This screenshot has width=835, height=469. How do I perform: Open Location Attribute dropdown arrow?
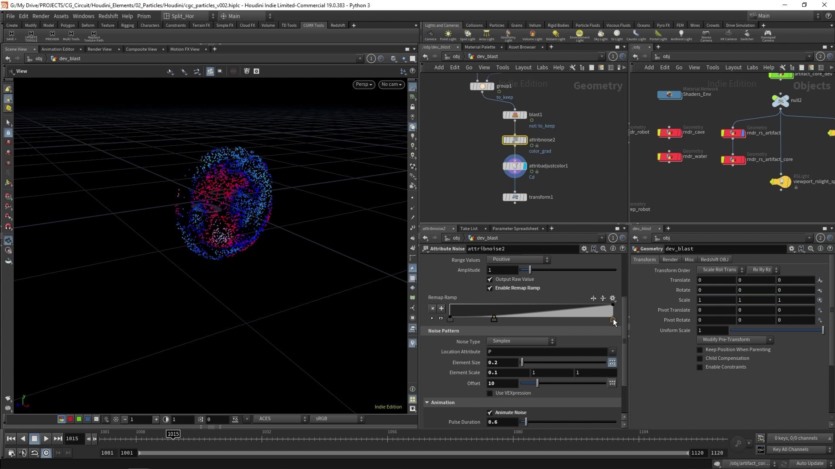point(612,352)
